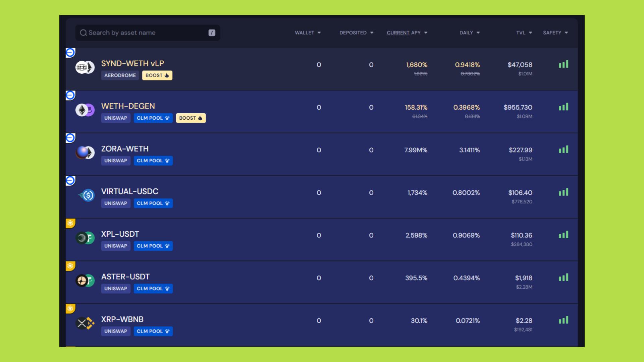Viewport: 644px width, 362px height.
Task: Click the safety bars icon for ASTER-USDT
Action: point(563,278)
